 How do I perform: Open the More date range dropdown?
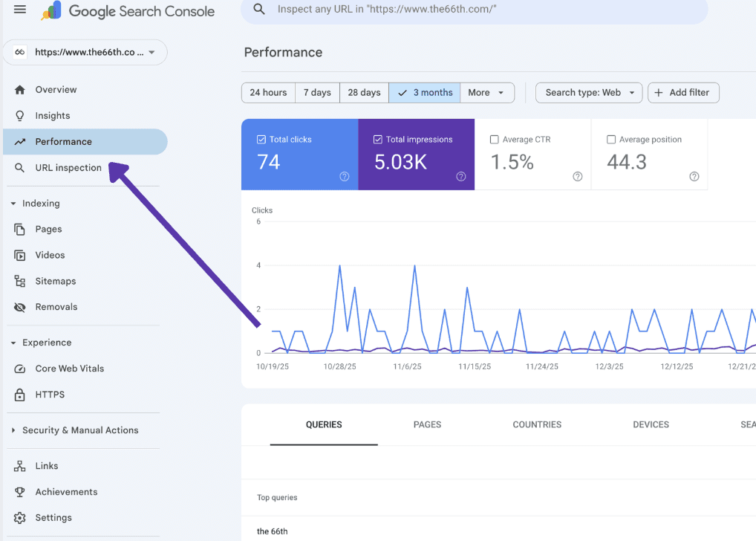[x=487, y=93]
